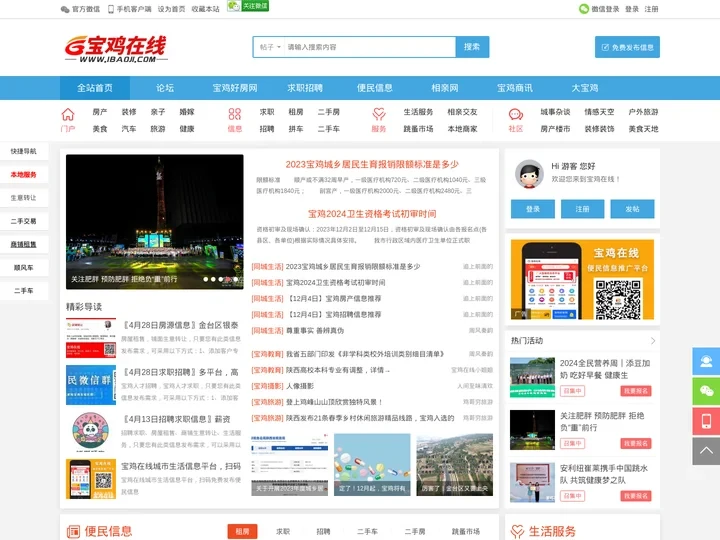The height and width of the screenshot is (540, 720).
Task: Click the 设为首页 top link
Action: (171, 9)
